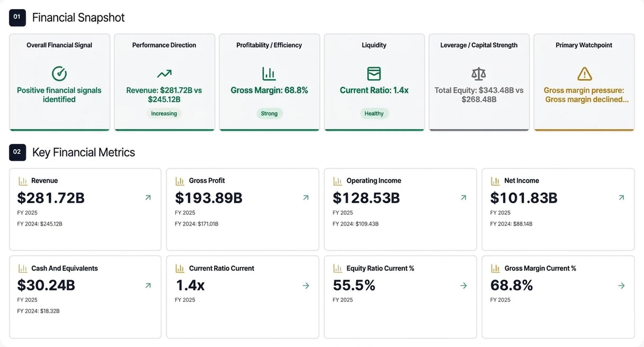Click the flat right arrow on Gross Margin Current card
644x347 pixels.
click(621, 285)
